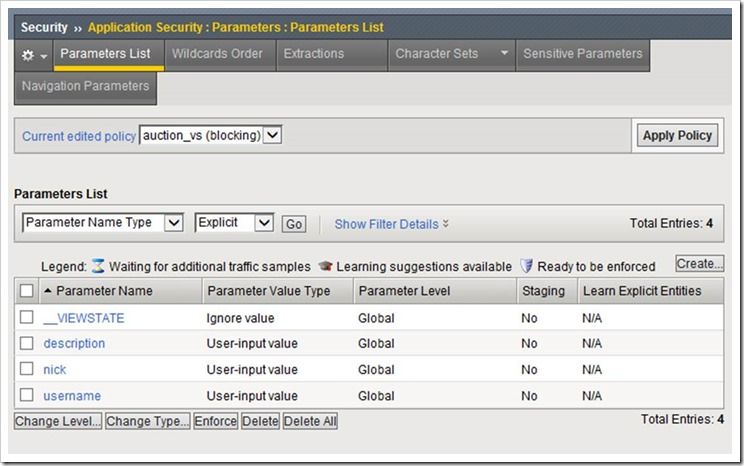Open the nick parameter link
The image size is (744, 466).
[x=55, y=370]
